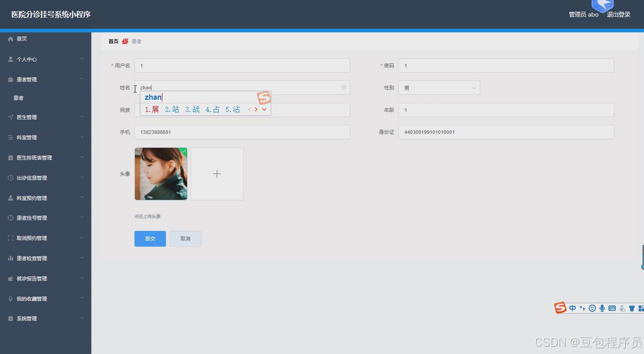Click the paper-plane icon beside 医生管理
Viewport: 644px width, 354px height.
11,117
